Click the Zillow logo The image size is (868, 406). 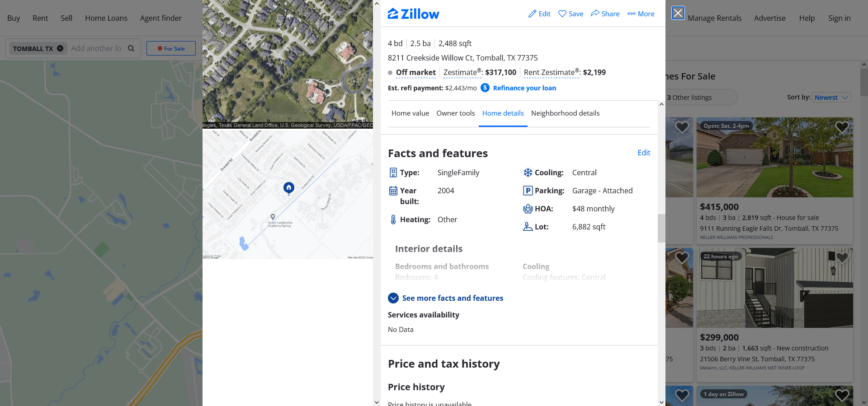413,14
